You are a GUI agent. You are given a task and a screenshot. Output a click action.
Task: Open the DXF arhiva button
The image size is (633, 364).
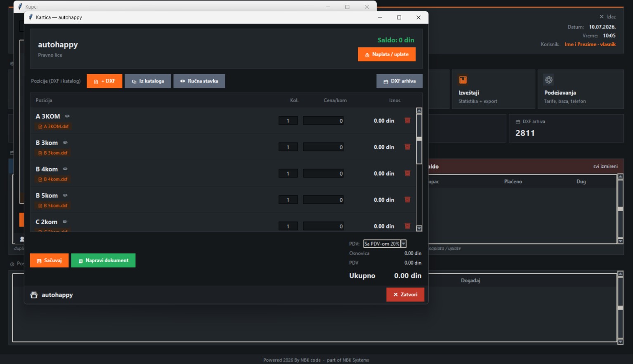point(399,81)
